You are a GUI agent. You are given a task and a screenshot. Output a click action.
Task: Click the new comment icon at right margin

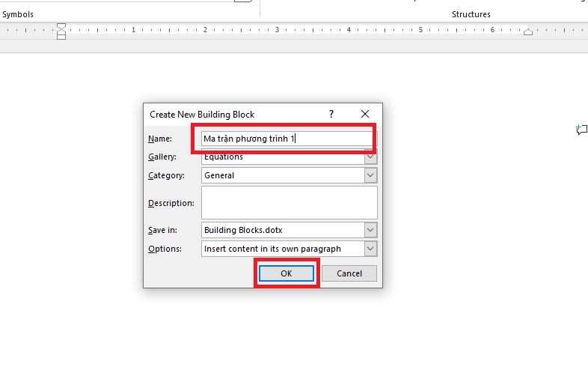tap(581, 130)
